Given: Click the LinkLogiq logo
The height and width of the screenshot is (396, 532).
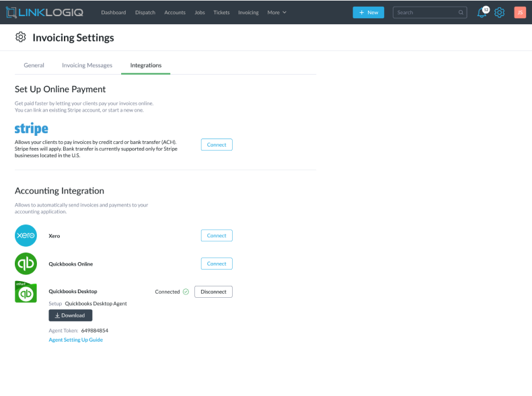Looking at the screenshot, I should [44, 13].
